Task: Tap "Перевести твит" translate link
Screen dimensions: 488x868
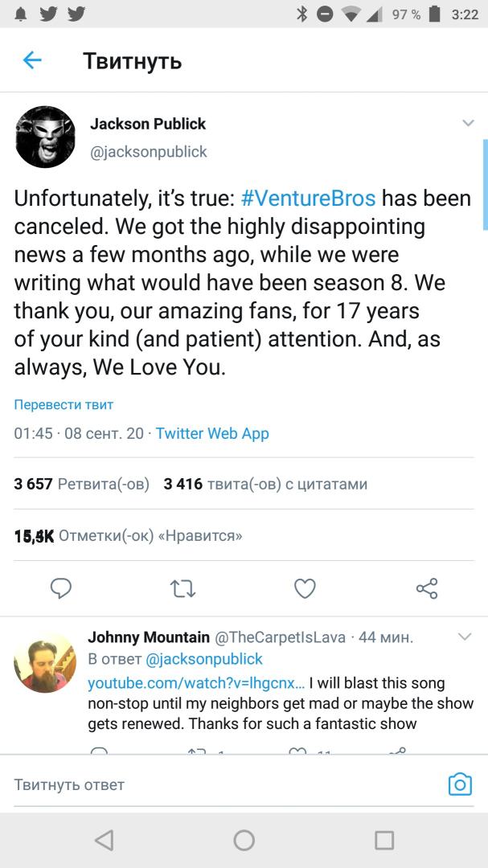Action: (64, 405)
